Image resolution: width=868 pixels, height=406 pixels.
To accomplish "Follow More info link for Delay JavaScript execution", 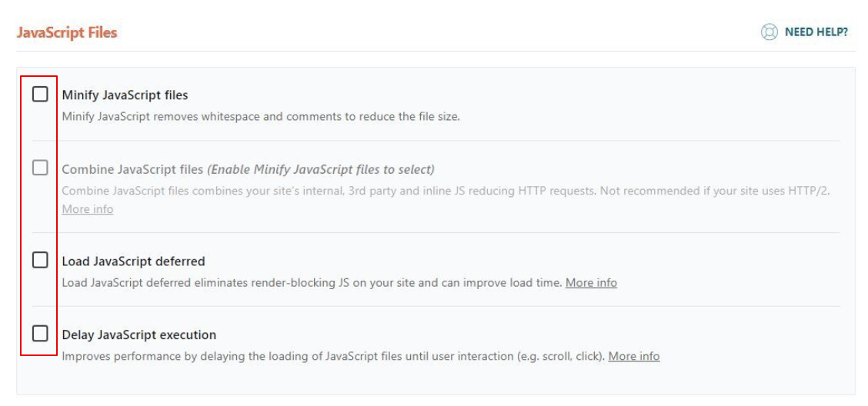I will click(633, 356).
